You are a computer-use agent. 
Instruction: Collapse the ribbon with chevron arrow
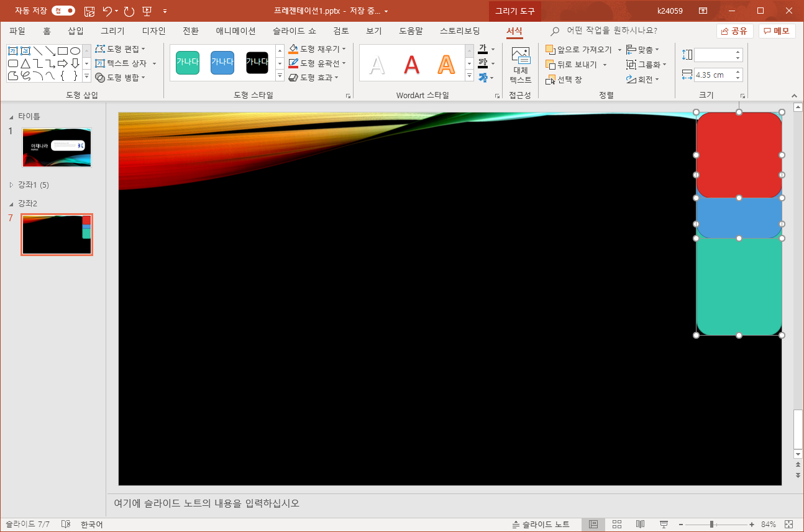click(794, 96)
